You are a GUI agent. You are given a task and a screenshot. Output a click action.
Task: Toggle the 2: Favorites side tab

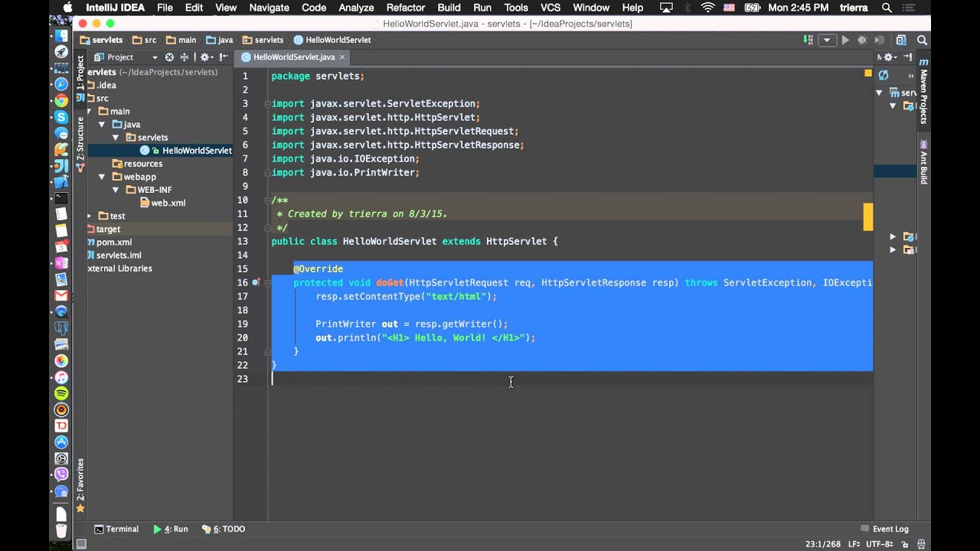[x=80, y=485]
